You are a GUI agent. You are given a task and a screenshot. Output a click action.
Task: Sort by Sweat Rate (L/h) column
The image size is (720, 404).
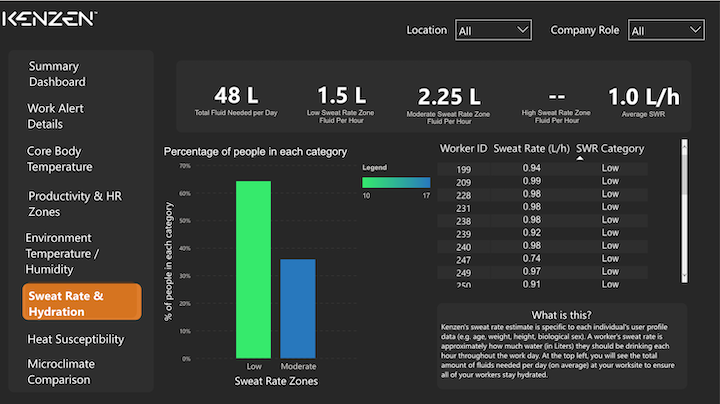[532, 149]
